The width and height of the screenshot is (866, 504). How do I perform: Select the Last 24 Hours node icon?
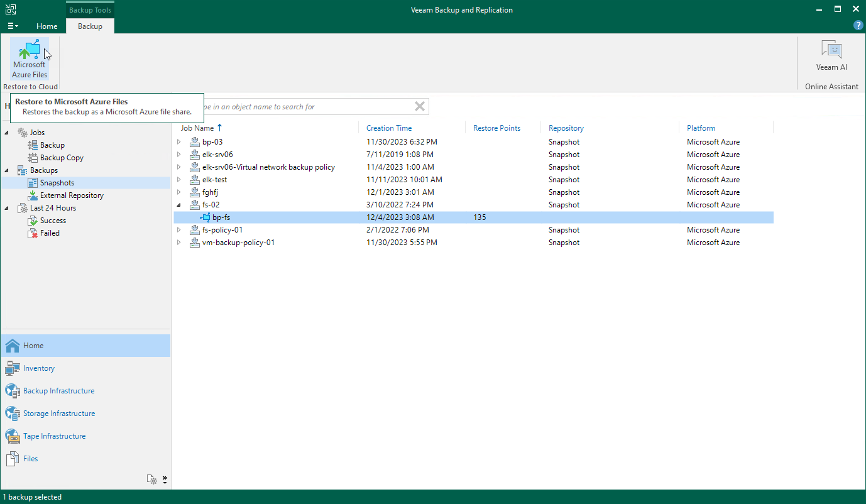click(23, 208)
